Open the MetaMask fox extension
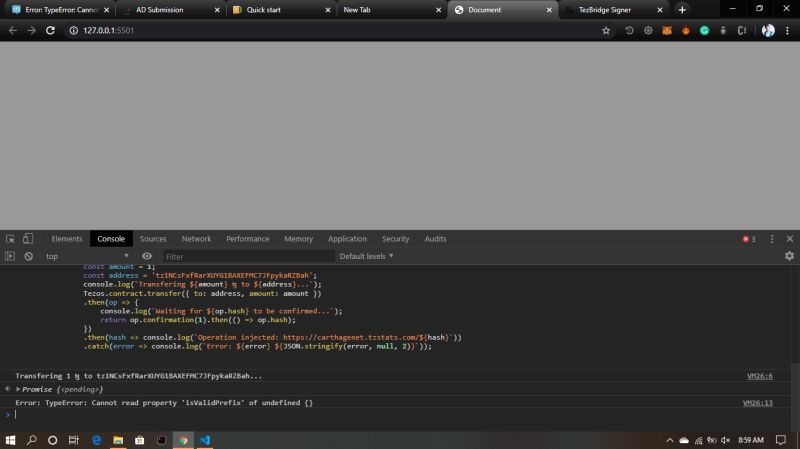800x449 pixels. tap(667, 31)
